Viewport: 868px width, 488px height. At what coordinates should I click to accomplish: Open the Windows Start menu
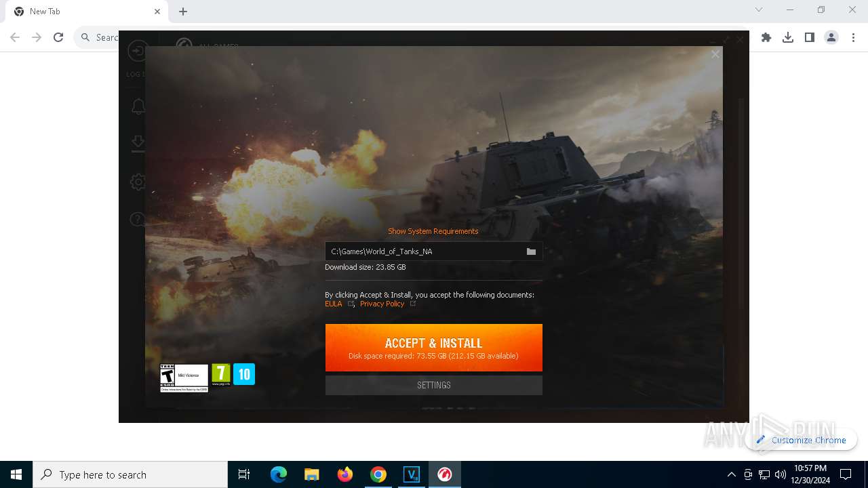[16, 474]
